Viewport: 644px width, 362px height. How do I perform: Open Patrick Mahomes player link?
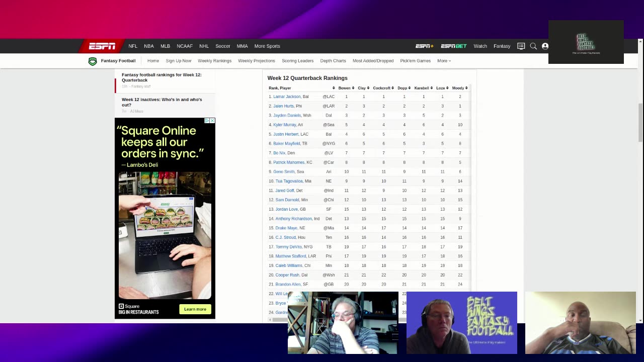point(289,162)
